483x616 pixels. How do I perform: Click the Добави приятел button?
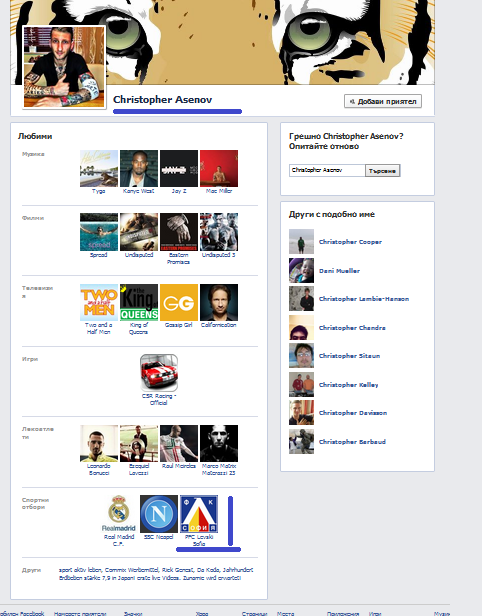tap(383, 101)
